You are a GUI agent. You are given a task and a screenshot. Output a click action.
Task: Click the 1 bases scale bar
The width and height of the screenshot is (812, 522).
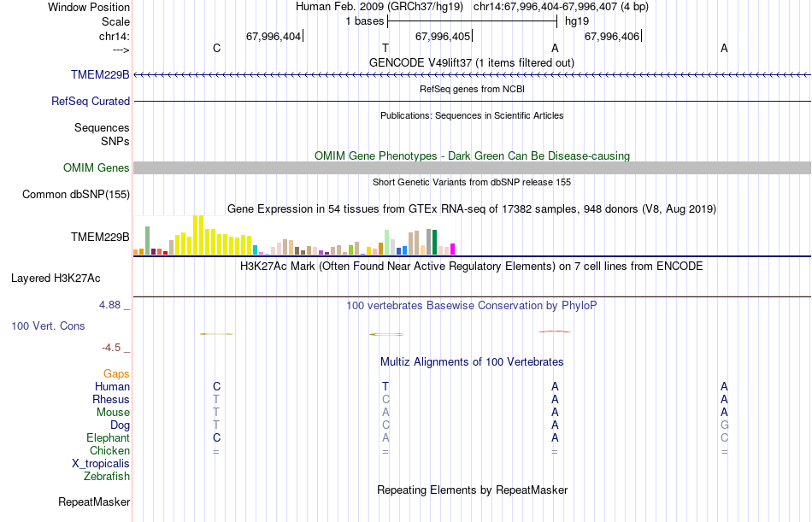(x=473, y=21)
